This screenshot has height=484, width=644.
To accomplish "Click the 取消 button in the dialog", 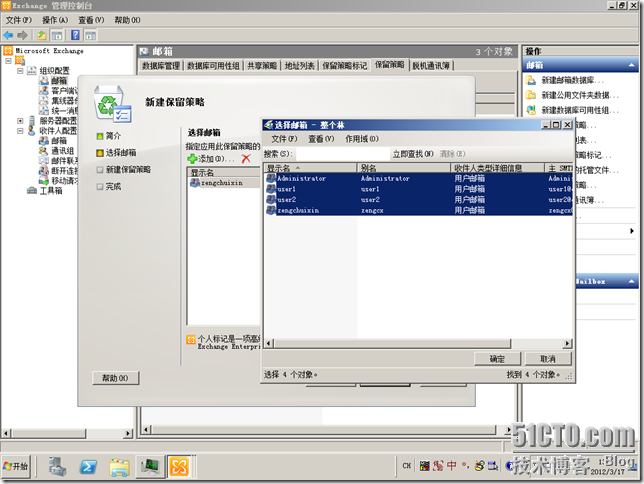I will coord(547,358).
